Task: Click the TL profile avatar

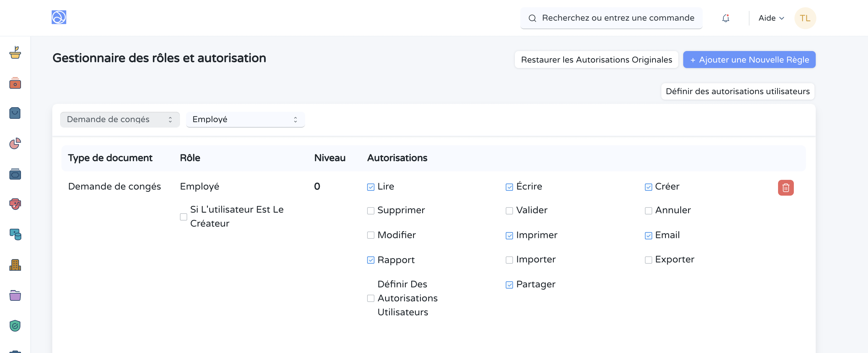Action: pyautogui.click(x=805, y=18)
